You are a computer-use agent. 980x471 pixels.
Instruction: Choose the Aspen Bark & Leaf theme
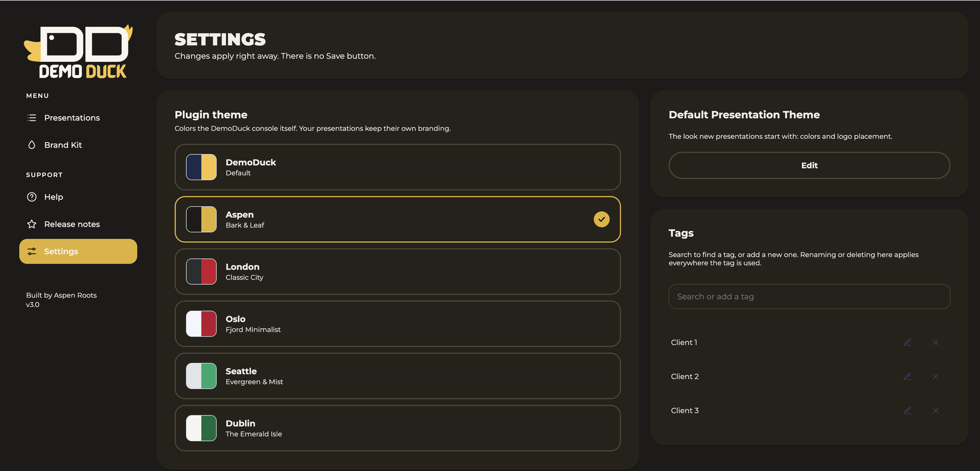[x=397, y=219]
